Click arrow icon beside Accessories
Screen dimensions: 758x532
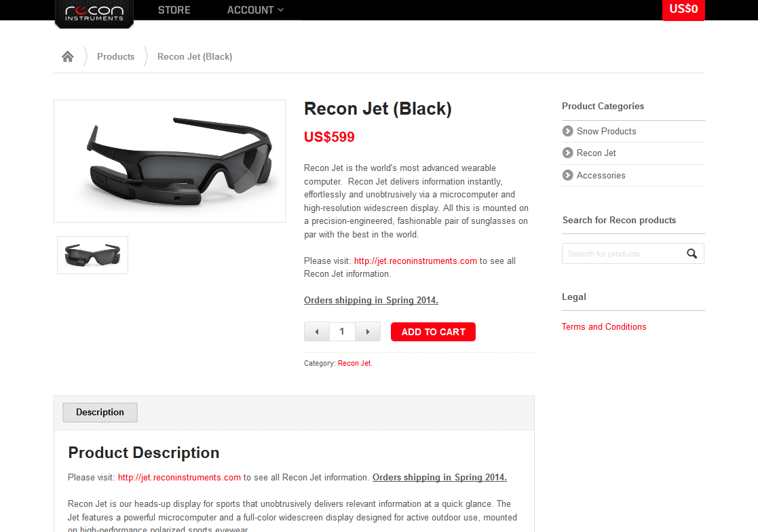coord(567,175)
